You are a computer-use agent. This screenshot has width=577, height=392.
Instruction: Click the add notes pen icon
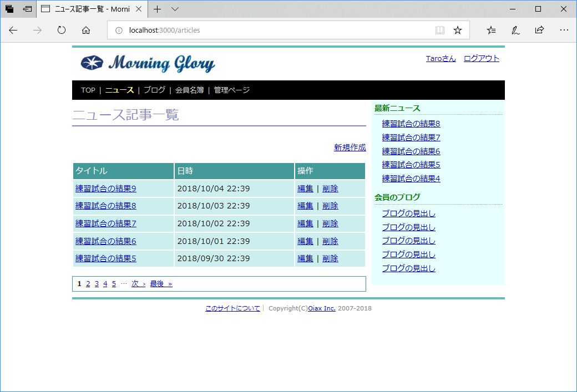[515, 30]
